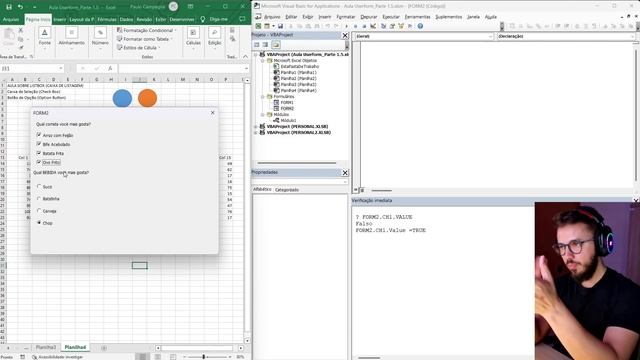The width and height of the screenshot is (640, 360).
Task: Uncheck the Batata Frita checkbox
Action: pyautogui.click(x=39, y=153)
